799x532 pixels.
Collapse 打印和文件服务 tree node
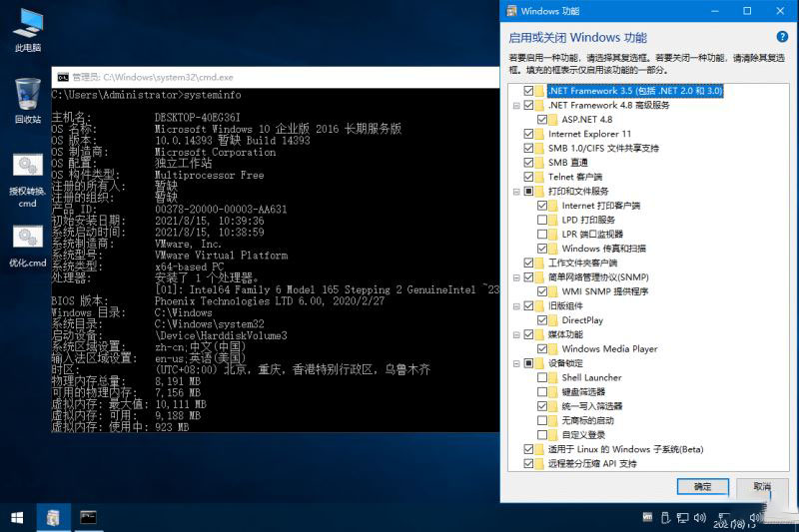(x=516, y=192)
